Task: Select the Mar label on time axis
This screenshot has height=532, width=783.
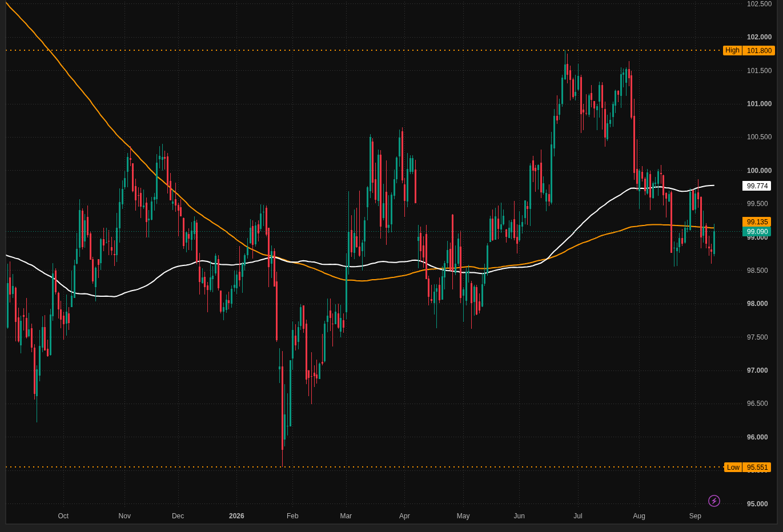Action: point(346,516)
